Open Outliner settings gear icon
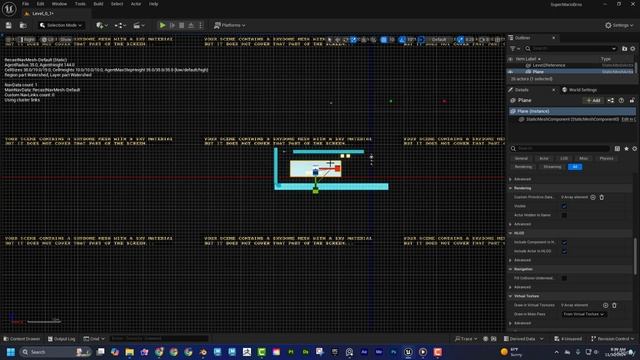This screenshot has width=640, height=360. (633, 49)
